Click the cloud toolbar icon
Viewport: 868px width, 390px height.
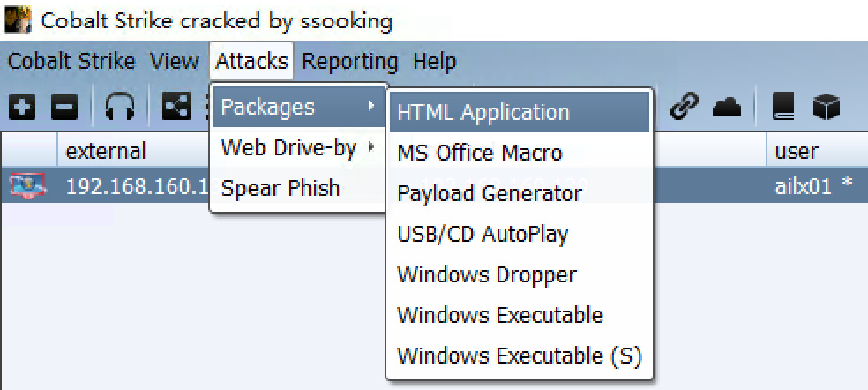tap(727, 108)
